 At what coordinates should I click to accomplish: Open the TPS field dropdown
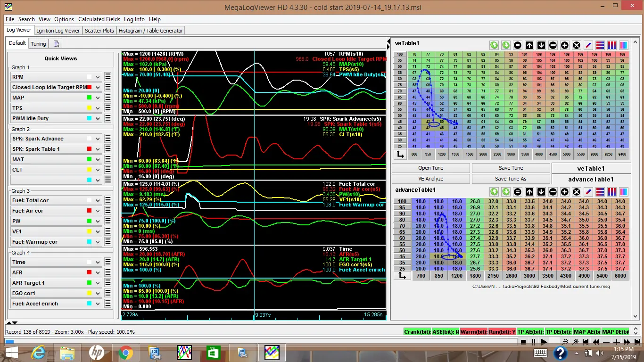(98, 108)
